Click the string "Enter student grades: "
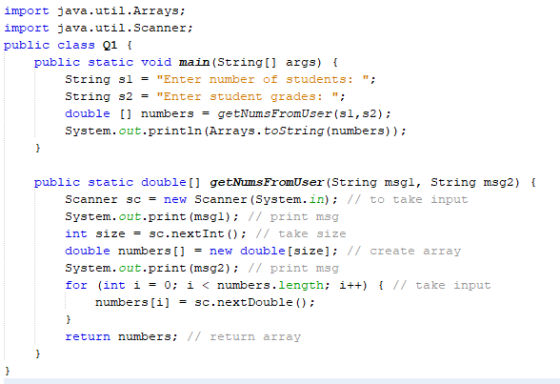 248,96
